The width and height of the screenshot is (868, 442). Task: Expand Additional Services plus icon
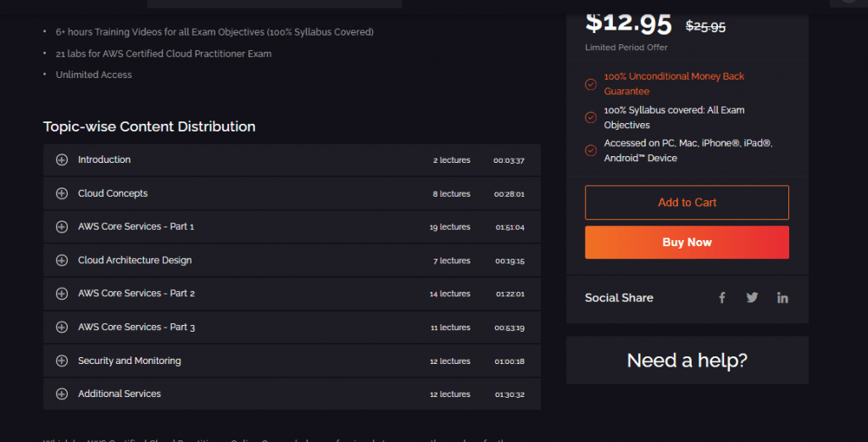[62, 394]
